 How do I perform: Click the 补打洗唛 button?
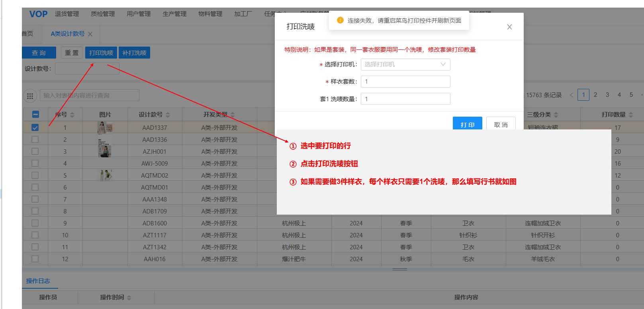134,53
